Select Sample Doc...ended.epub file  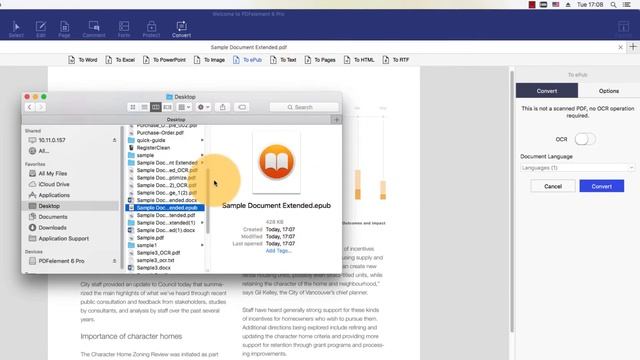(x=165, y=208)
